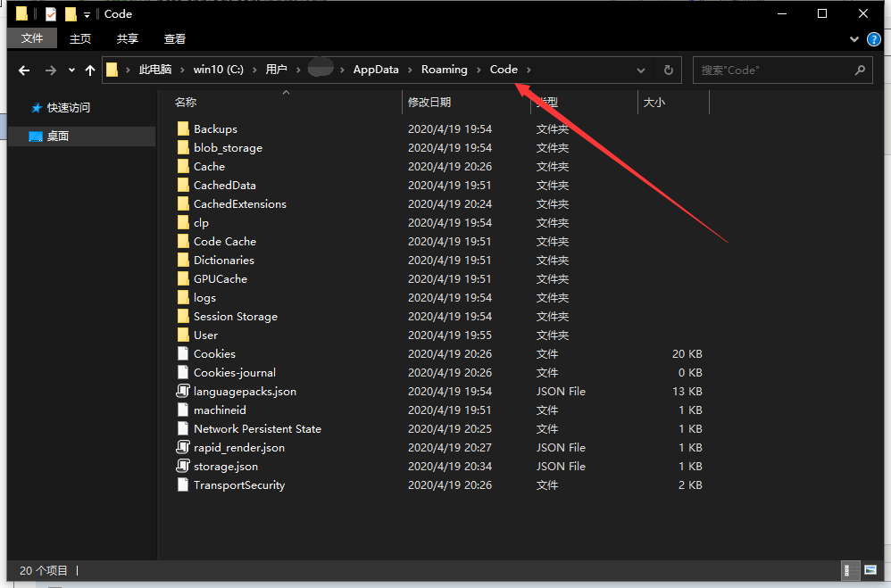Select the User folder
Image resolution: width=891 pixels, height=588 pixels.
click(205, 335)
